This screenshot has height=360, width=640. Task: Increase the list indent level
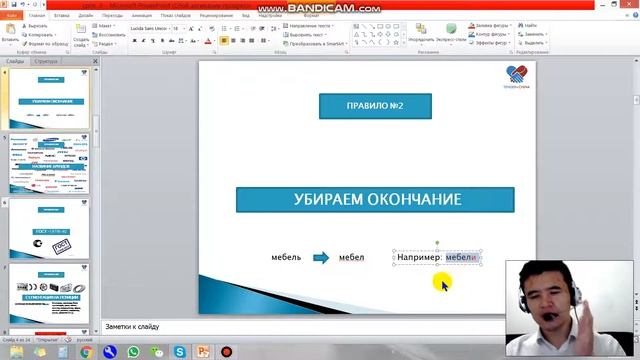262,29
